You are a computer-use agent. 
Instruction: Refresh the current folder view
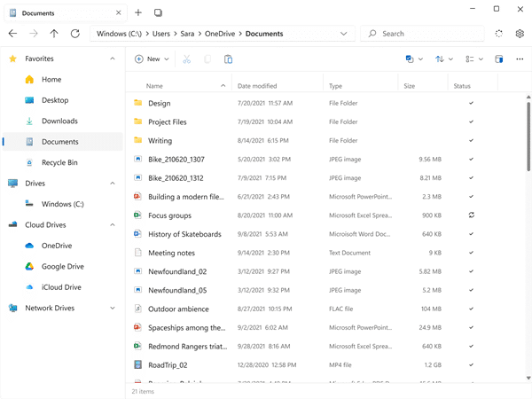tap(75, 34)
